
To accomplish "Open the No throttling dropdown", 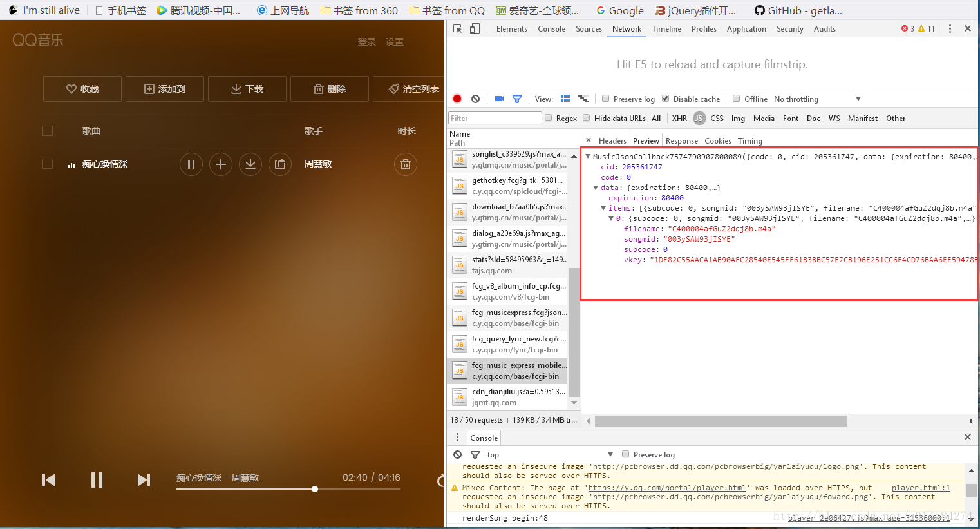I will (817, 99).
